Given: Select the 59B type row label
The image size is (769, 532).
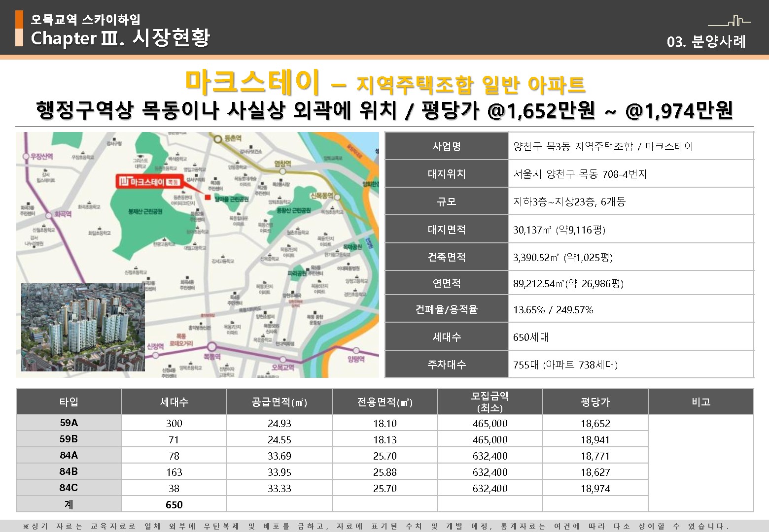Looking at the screenshot, I should pyautogui.click(x=69, y=439).
